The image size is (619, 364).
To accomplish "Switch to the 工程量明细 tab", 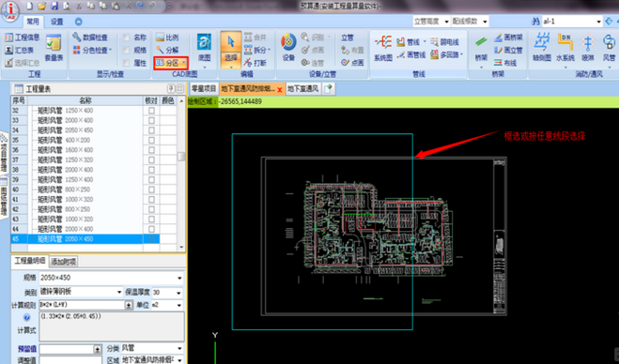I will (30, 261).
